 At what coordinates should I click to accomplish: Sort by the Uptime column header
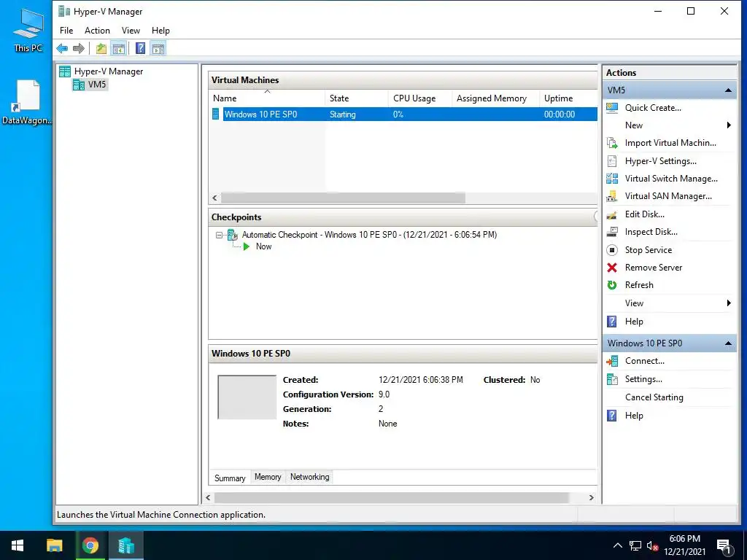(568, 98)
